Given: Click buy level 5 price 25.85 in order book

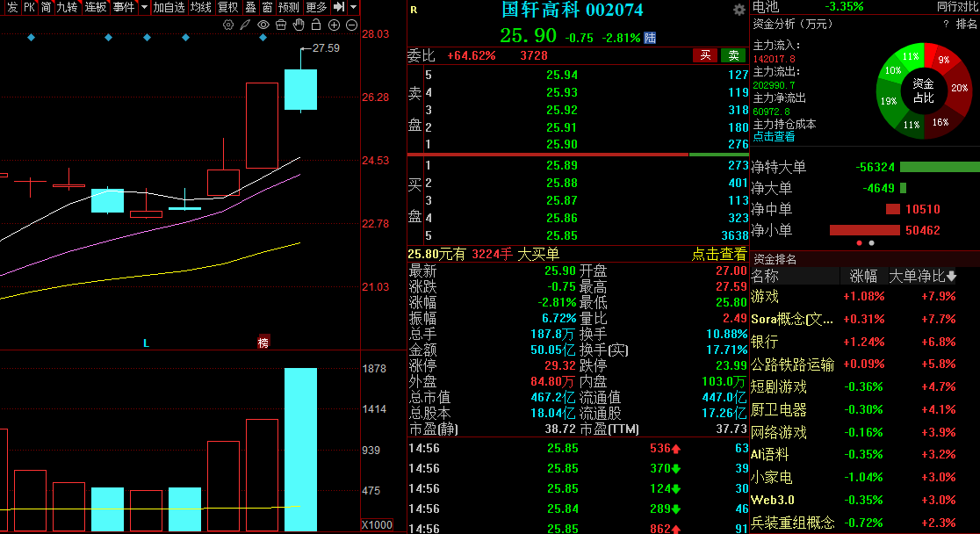Looking at the screenshot, I should 562,235.
